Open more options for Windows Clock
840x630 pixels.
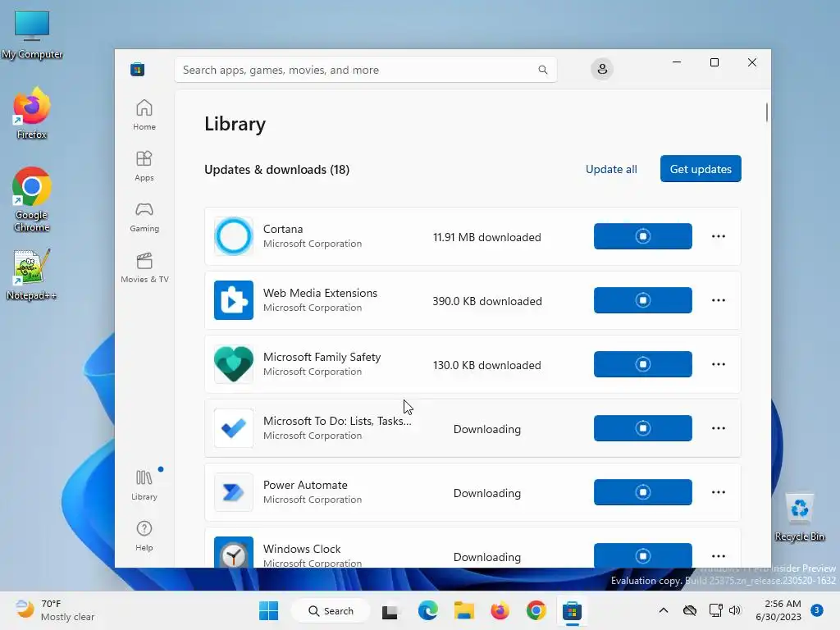click(719, 556)
